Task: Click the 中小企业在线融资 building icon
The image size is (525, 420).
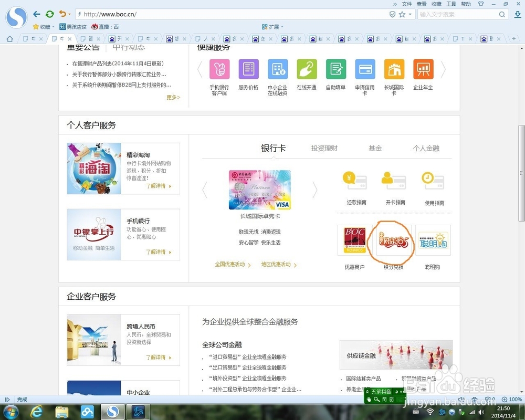Action: click(x=277, y=69)
